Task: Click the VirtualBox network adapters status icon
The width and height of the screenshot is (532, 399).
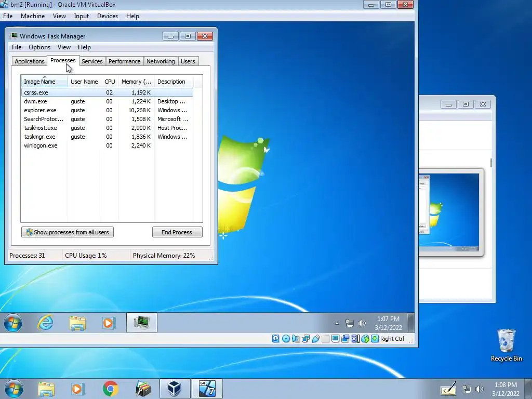Action: (x=305, y=339)
